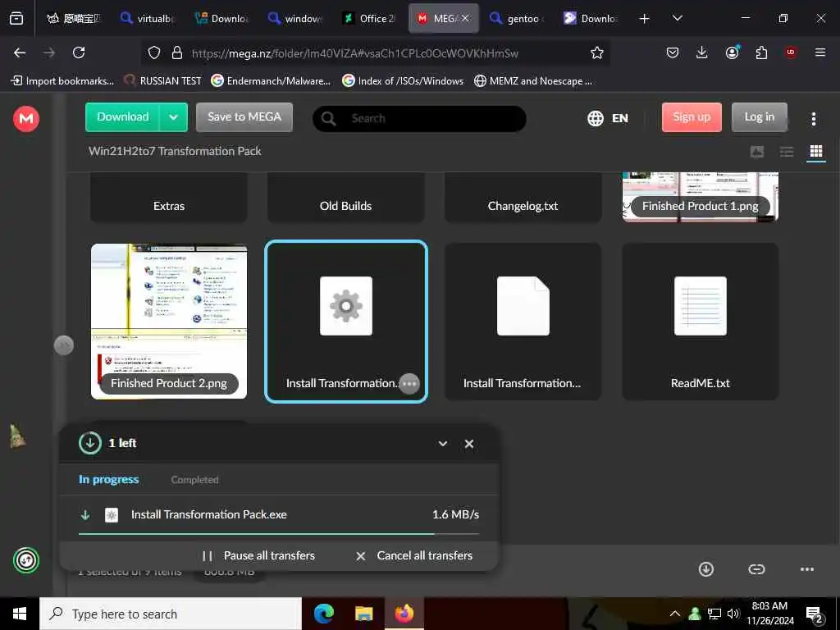
Task: Click Firefox downloads arrow icon
Action: [x=702, y=52]
